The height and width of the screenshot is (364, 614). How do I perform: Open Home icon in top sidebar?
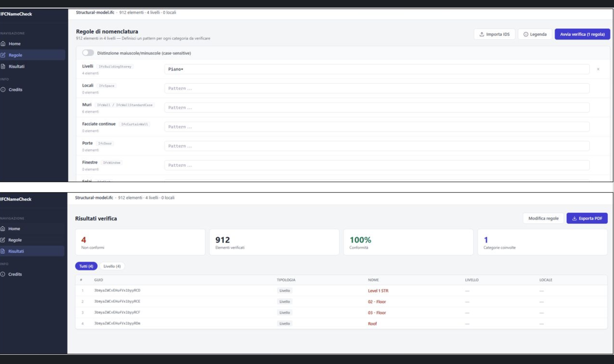(4, 44)
